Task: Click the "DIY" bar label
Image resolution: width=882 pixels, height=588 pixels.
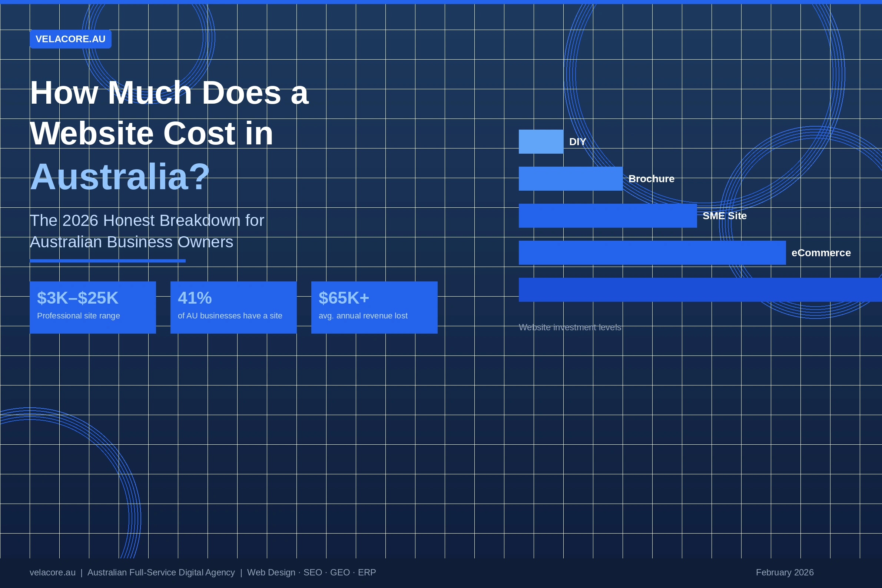Action: point(578,142)
